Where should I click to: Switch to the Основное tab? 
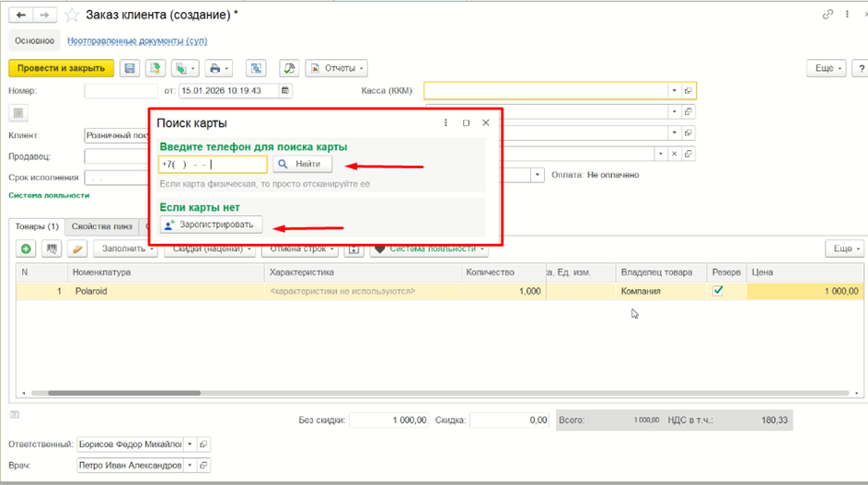(x=34, y=41)
